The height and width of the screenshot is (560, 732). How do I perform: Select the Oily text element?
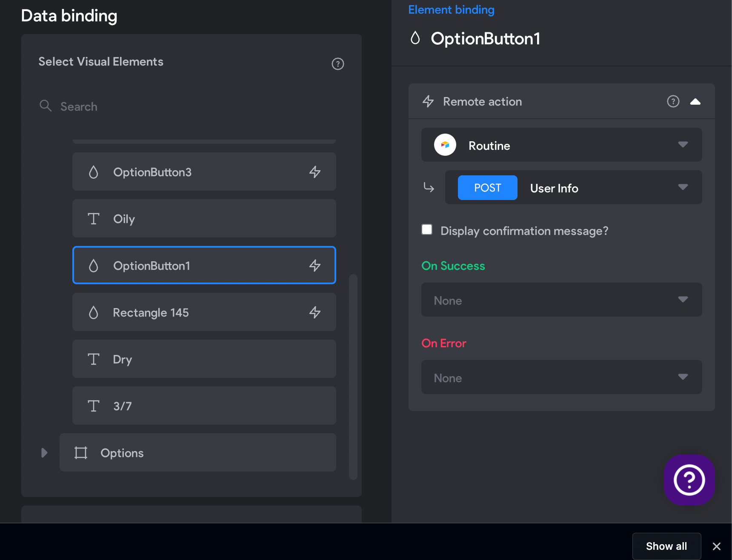[x=204, y=219]
